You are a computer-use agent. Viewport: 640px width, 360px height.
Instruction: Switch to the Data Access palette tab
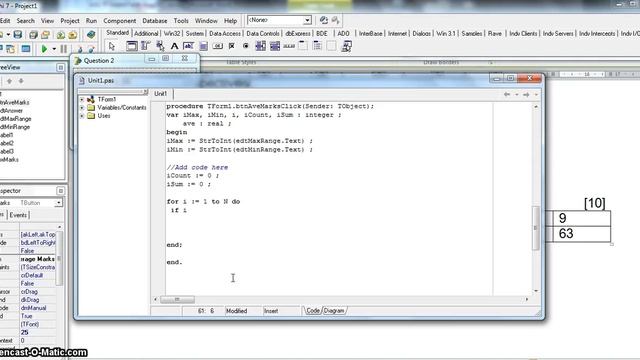point(225,33)
